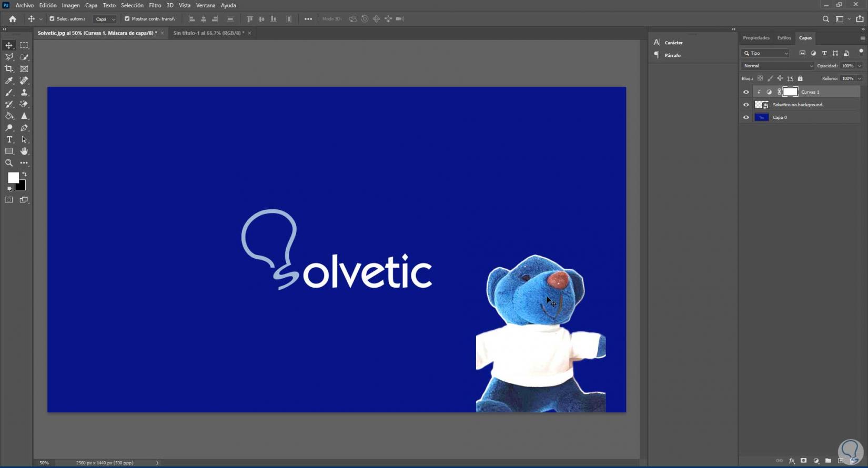Open the Edición menu
Viewport: 868px width, 468px height.
coord(48,5)
